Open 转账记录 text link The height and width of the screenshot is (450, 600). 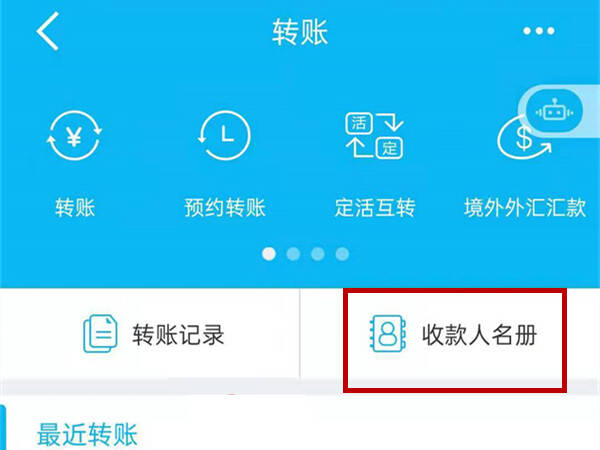[x=178, y=335]
